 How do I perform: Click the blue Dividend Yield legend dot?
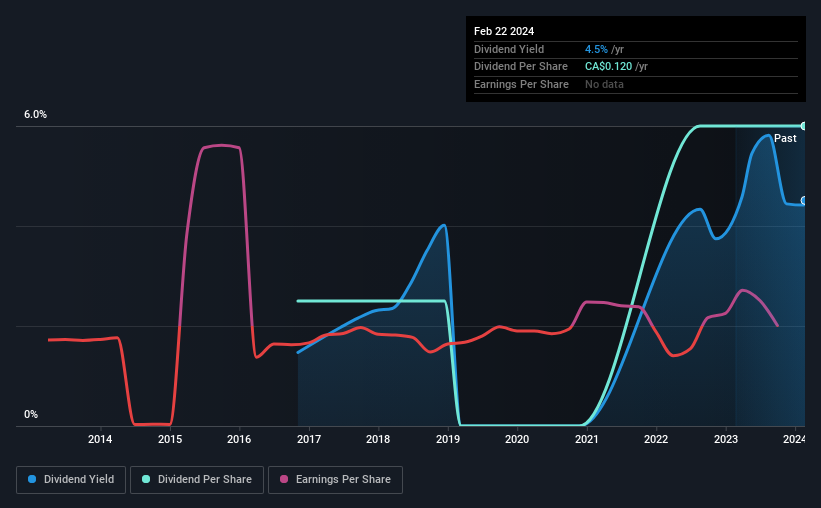tap(32, 479)
